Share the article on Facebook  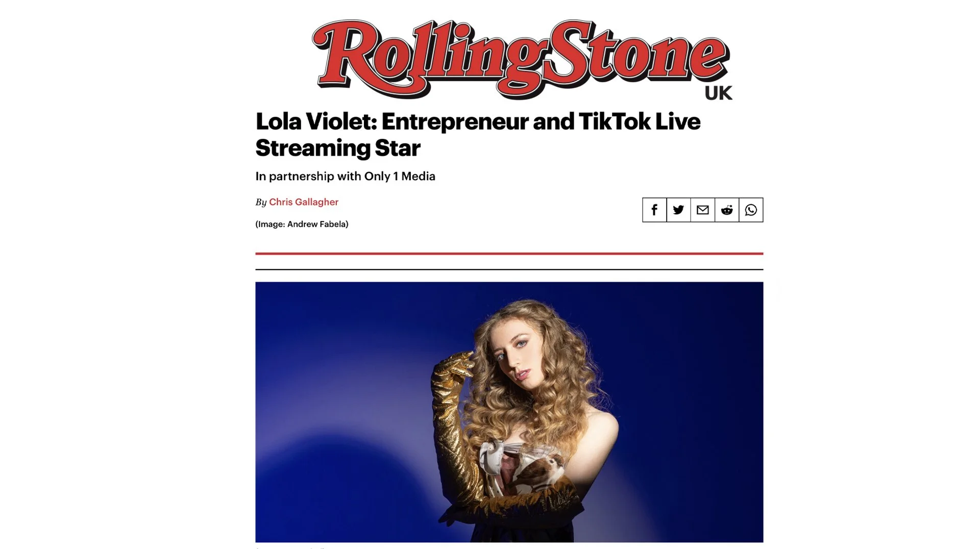[654, 210]
